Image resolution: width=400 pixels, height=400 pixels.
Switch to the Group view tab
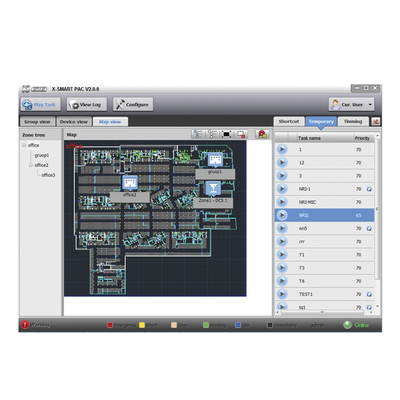click(37, 122)
